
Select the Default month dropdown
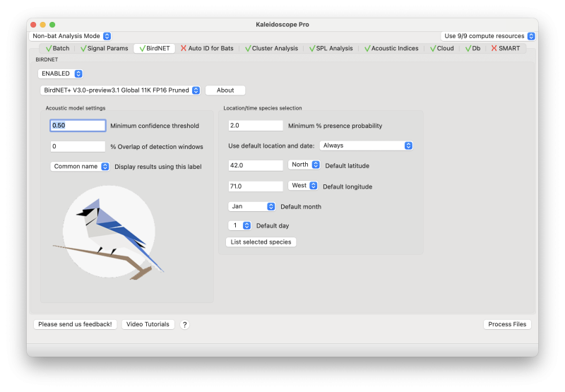click(x=252, y=206)
